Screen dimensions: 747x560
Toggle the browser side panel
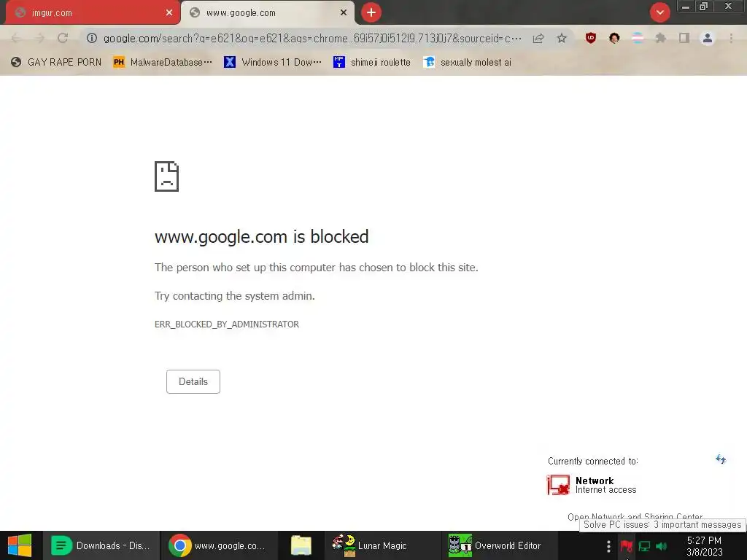coord(684,38)
